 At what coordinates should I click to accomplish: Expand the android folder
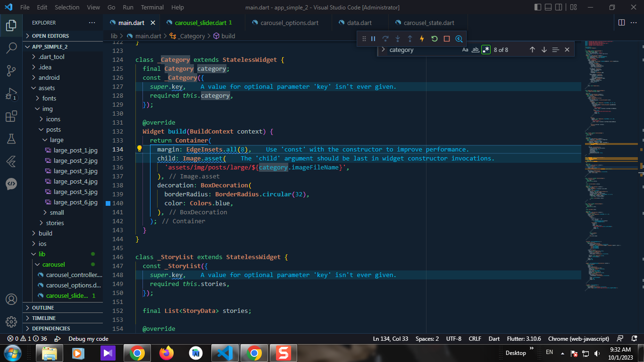63,77
